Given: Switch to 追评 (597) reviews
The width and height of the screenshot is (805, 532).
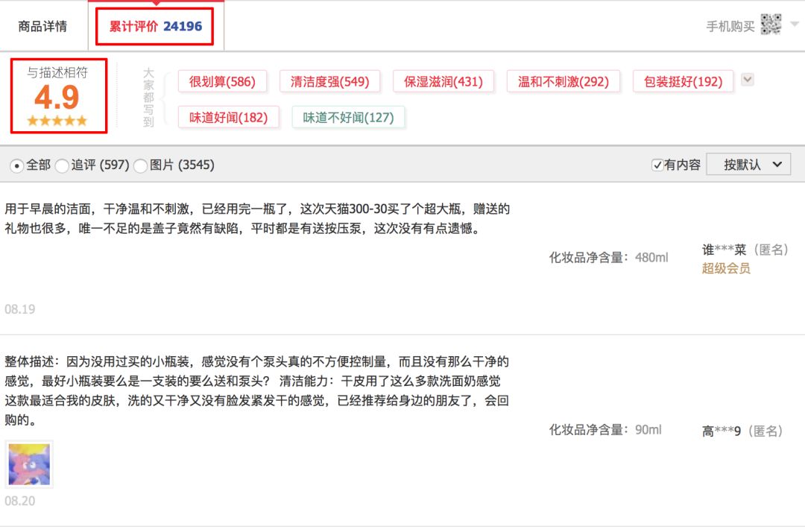Looking at the screenshot, I should (x=61, y=165).
